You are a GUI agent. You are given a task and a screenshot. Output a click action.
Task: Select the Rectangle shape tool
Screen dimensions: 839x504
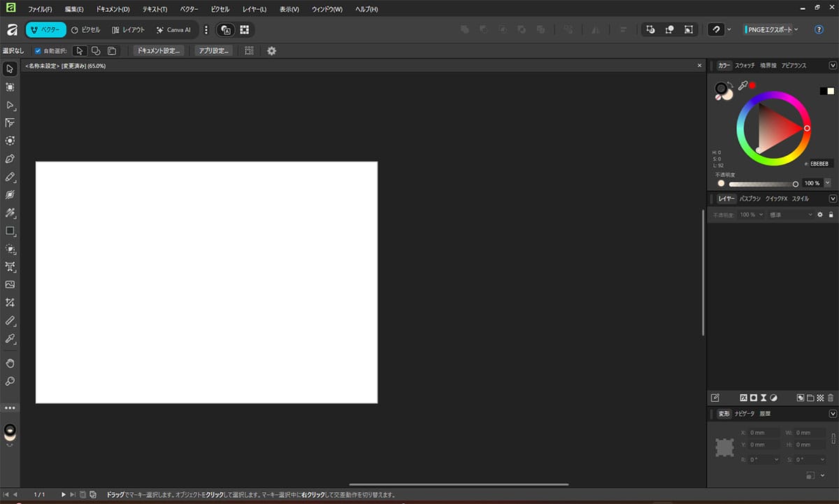pyautogui.click(x=10, y=231)
